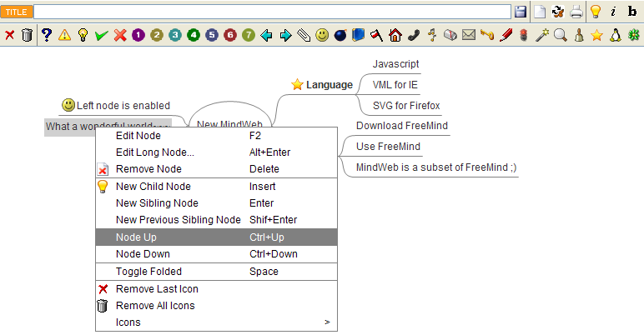
Task: Click the small red X remove icon
Action: point(9,35)
